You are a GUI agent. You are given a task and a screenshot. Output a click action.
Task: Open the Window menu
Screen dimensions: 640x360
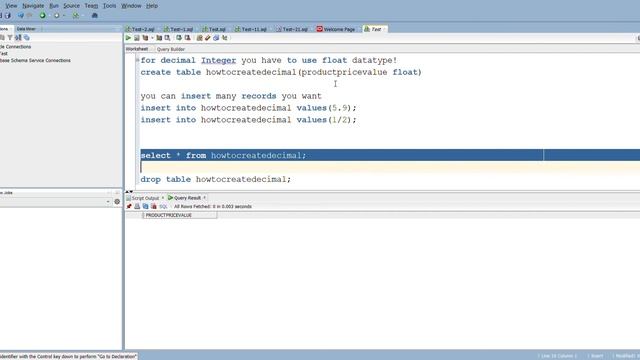coord(131,6)
